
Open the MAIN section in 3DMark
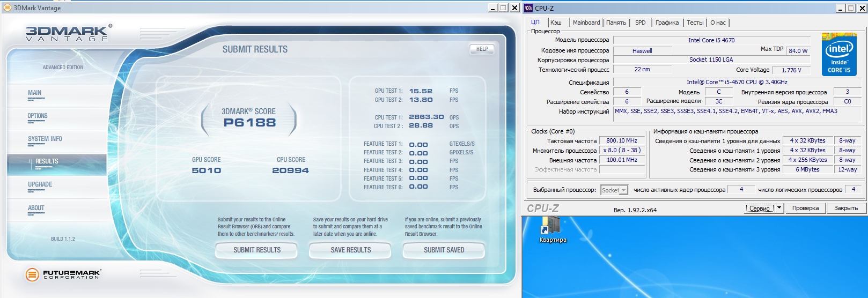click(34, 93)
